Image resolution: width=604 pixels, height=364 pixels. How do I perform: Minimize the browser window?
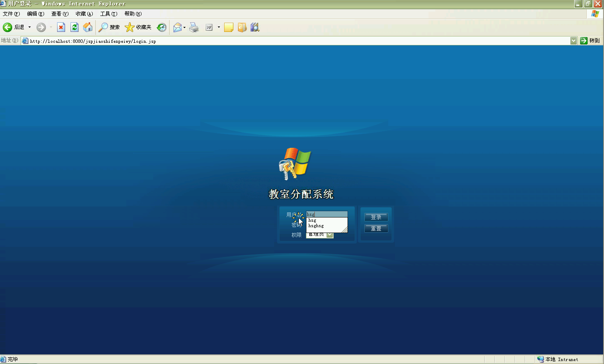pyautogui.click(x=578, y=4)
